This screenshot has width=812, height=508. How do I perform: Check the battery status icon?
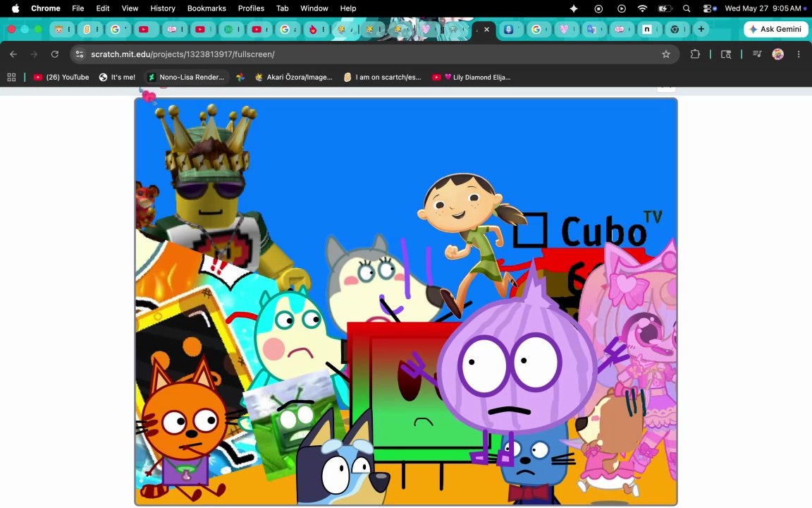[x=665, y=8]
